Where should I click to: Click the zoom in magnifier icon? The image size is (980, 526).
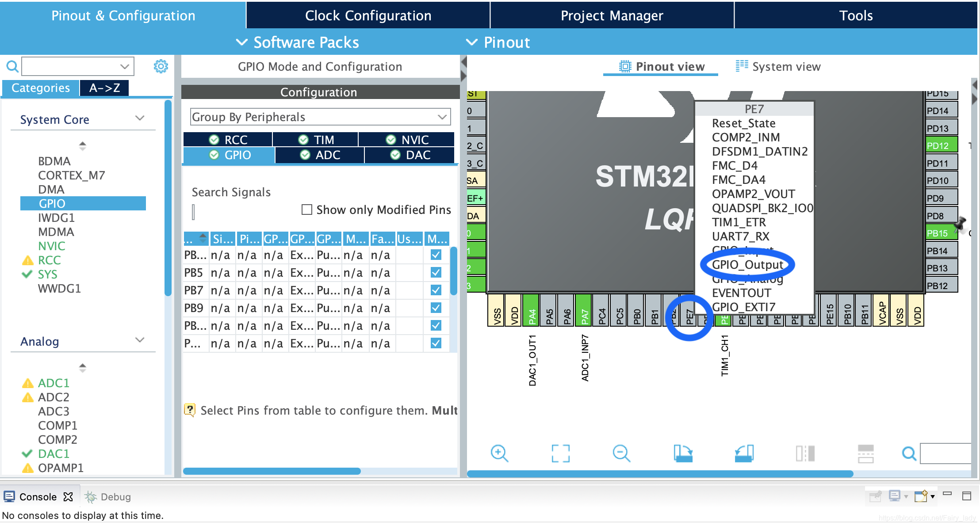click(499, 453)
